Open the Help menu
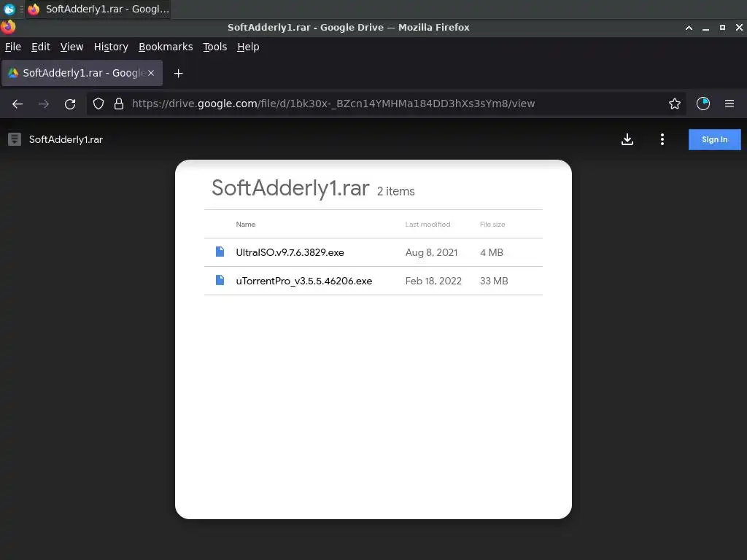 pos(248,47)
